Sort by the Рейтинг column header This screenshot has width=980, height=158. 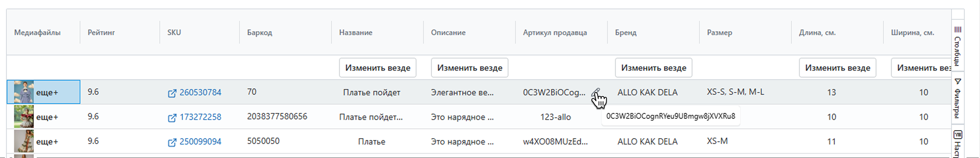(x=101, y=33)
